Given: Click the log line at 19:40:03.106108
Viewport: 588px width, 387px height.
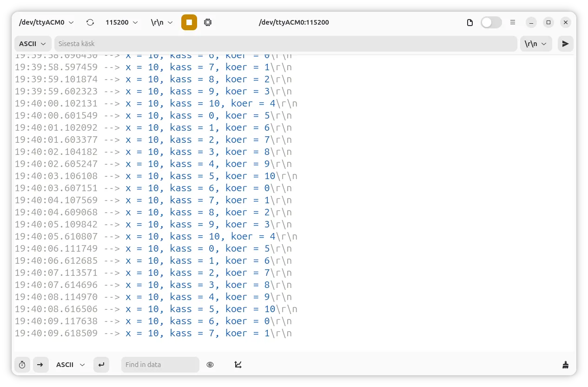Looking at the screenshot, I should [x=156, y=176].
